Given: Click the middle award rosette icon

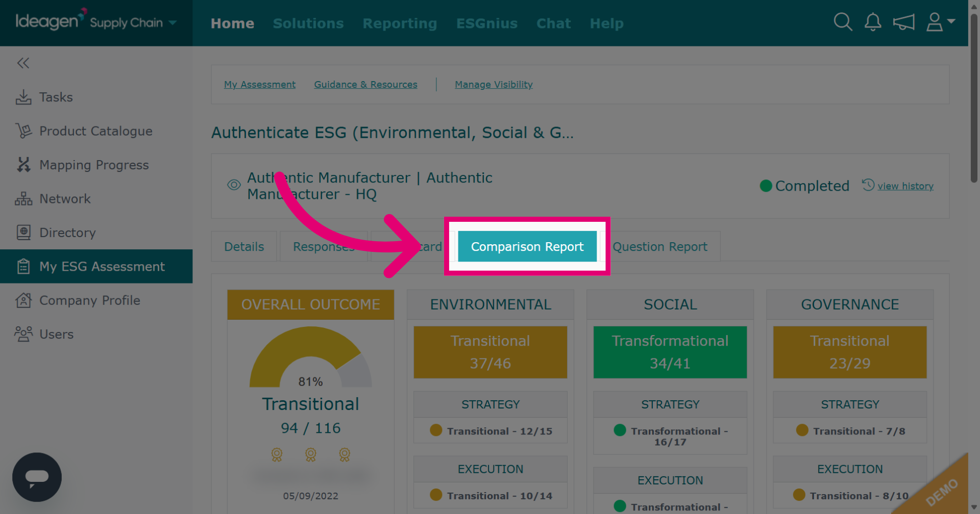Looking at the screenshot, I should click(x=310, y=454).
